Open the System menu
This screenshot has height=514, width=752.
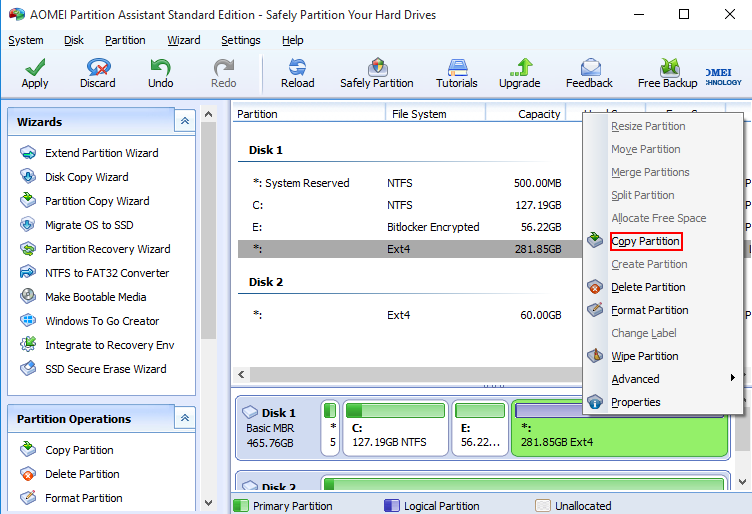[26, 40]
